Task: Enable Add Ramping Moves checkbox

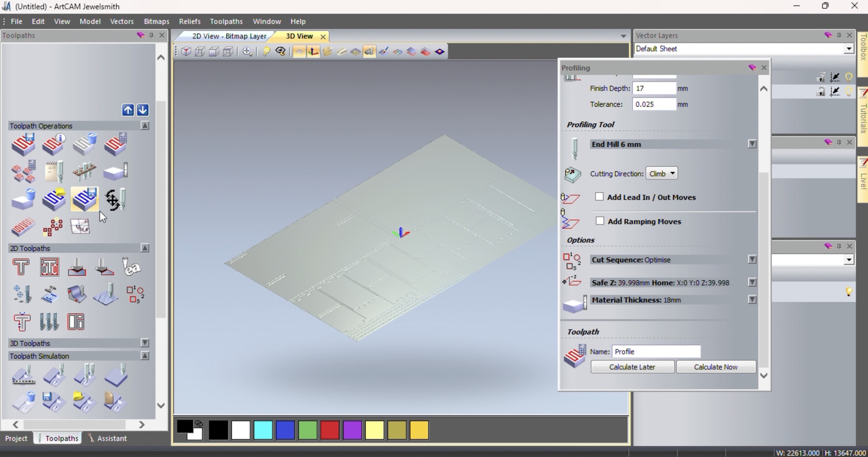Action: (x=599, y=221)
